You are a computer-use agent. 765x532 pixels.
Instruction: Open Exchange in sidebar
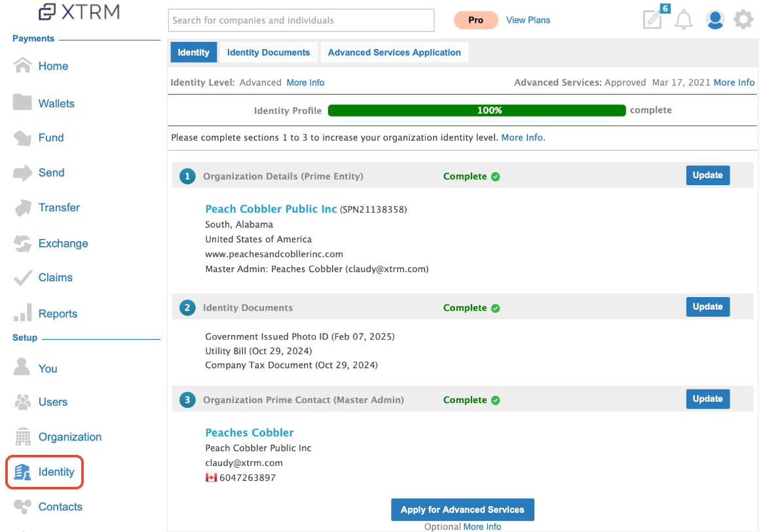64,243
